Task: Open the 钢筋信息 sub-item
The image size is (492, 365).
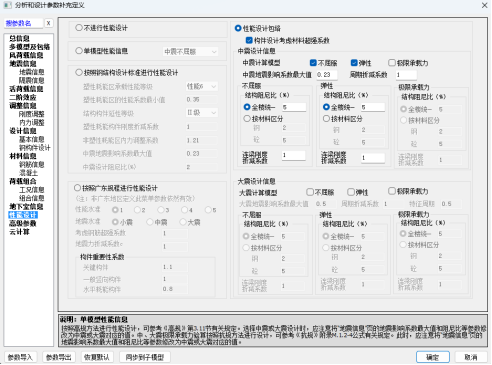Action: [31, 164]
